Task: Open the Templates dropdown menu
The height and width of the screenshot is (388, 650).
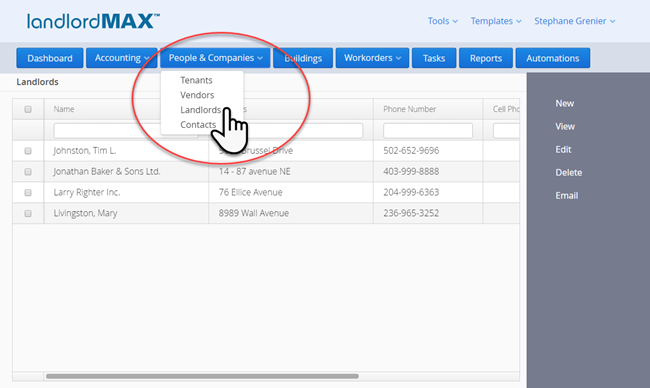Action: 496,21
